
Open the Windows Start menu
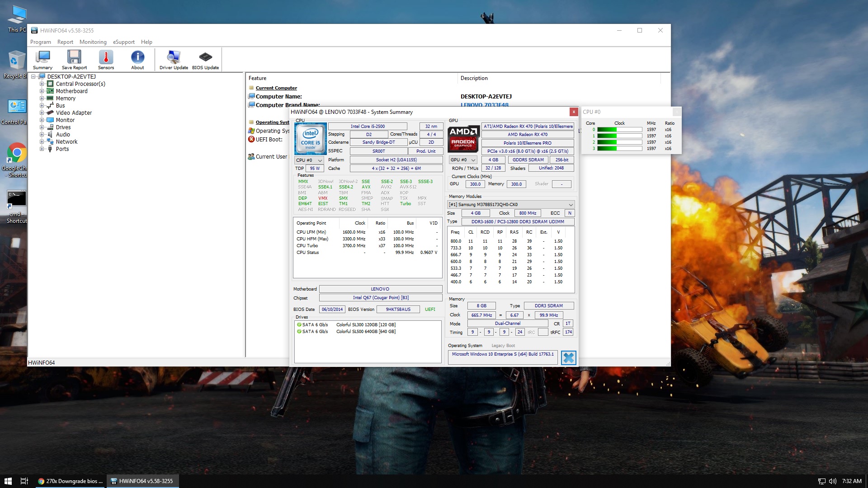pos(8,481)
